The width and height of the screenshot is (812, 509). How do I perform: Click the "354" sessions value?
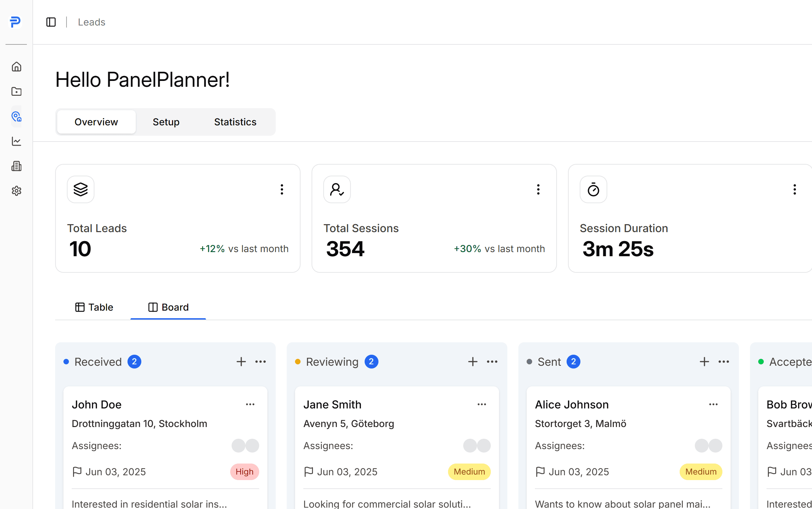[345, 249]
